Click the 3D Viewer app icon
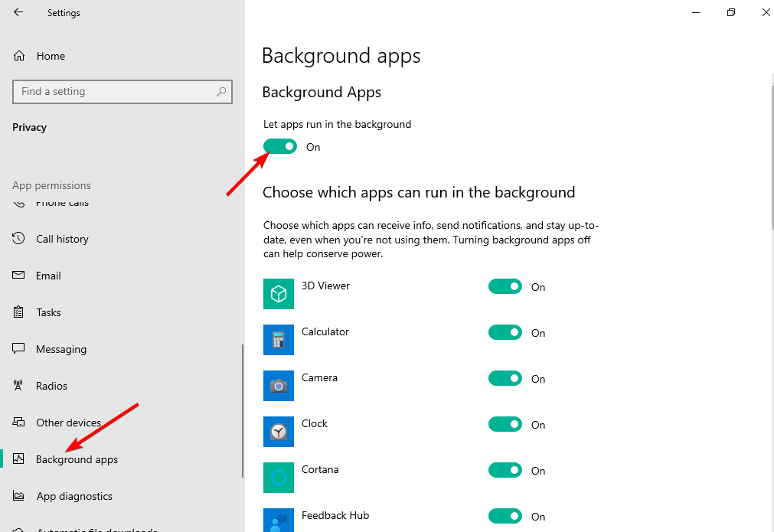The image size is (774, 532). tap(278, 294)
